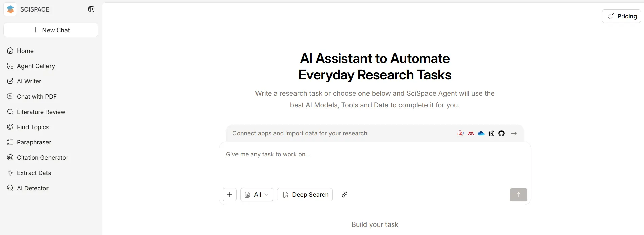Open Literature Review search
644x235 pixels.
pyautogui.click(x=41, y=112)
